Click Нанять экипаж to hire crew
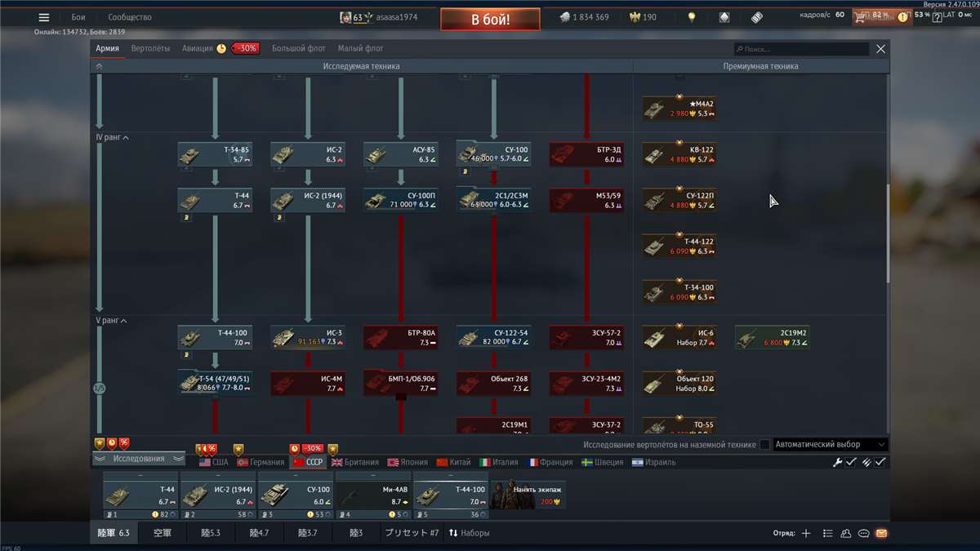 coord(528,495)
